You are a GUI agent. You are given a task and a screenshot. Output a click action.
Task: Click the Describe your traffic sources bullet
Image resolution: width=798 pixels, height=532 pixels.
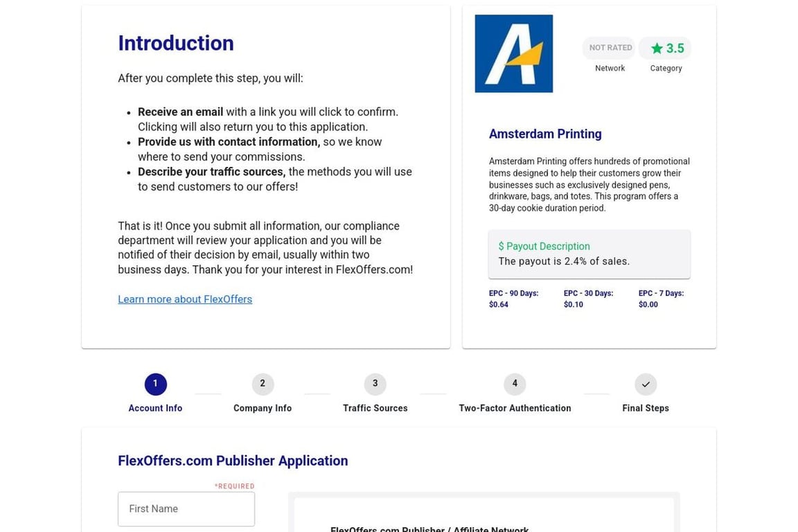(x=275, y=179)
